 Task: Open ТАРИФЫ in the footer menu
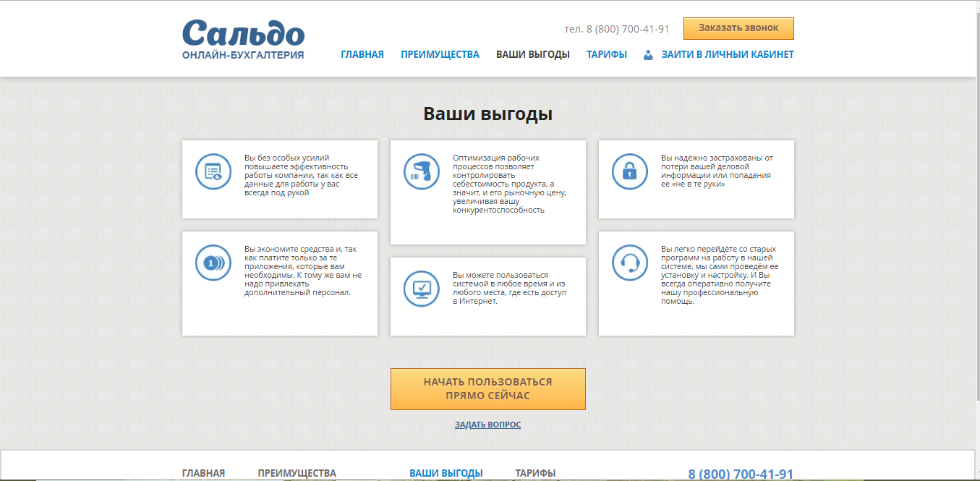point(535,473)
